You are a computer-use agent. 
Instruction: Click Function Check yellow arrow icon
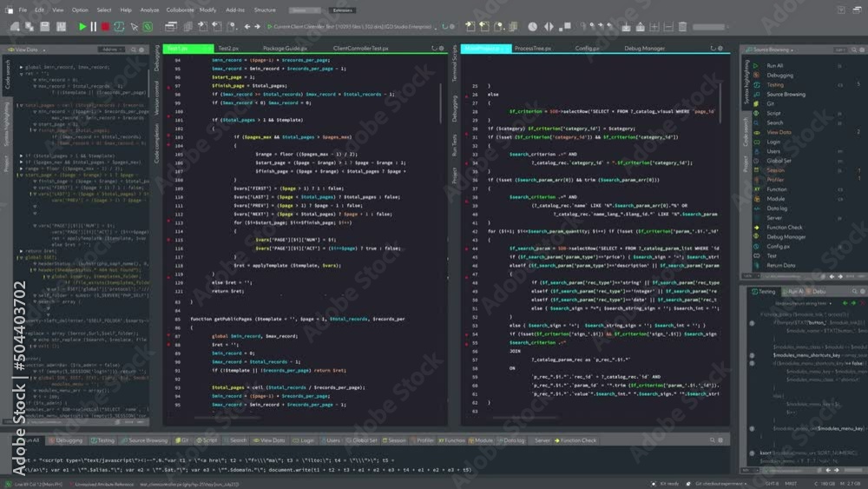(x=757, y=228)
